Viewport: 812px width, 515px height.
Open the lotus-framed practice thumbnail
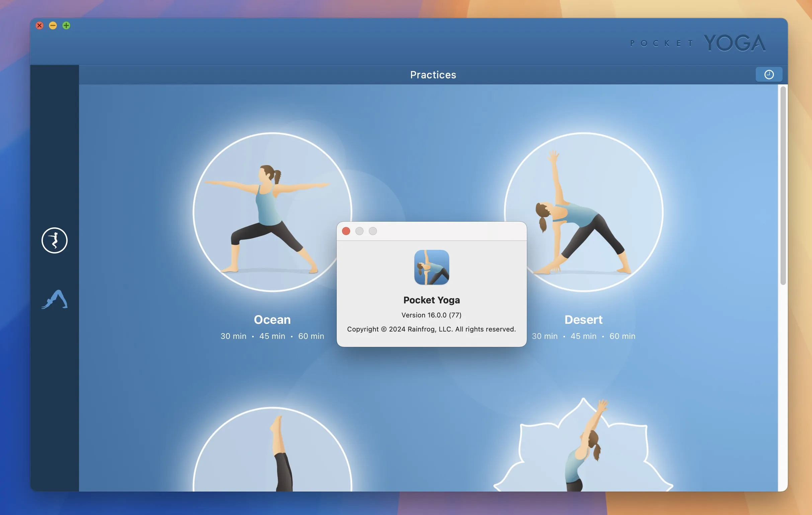[x=583, y=444]
